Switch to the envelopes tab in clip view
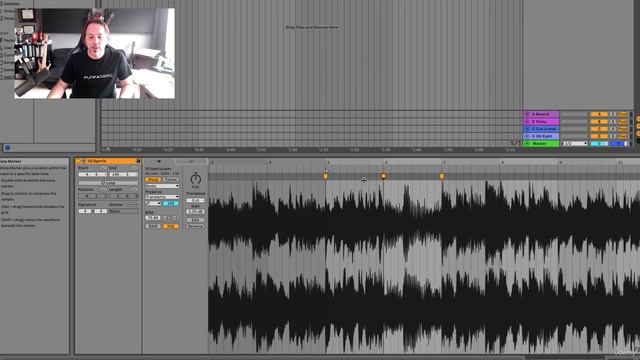640x360 pixels. [191, 161]
